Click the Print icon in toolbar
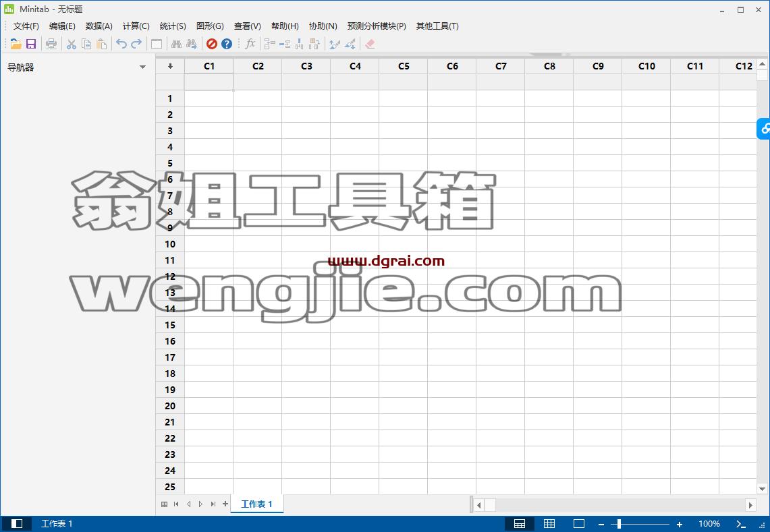Image resolution: width=770 pixels, height=532 pixels. pos(51,45)
